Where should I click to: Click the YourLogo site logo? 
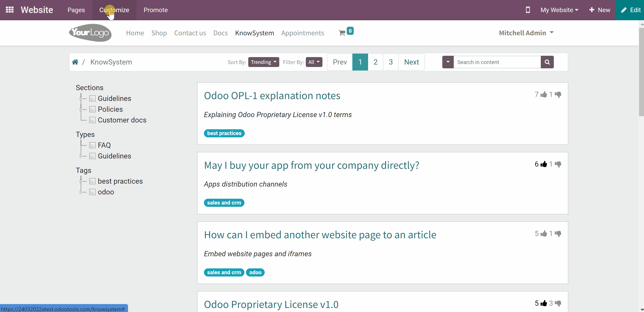(x=90, y=33)
